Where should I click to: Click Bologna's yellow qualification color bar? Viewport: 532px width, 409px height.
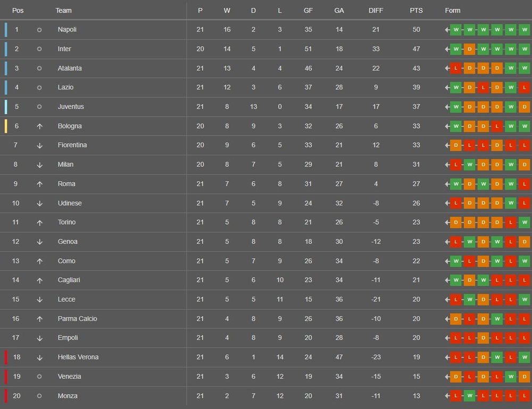pyautogui.click(x=6, y=126)
